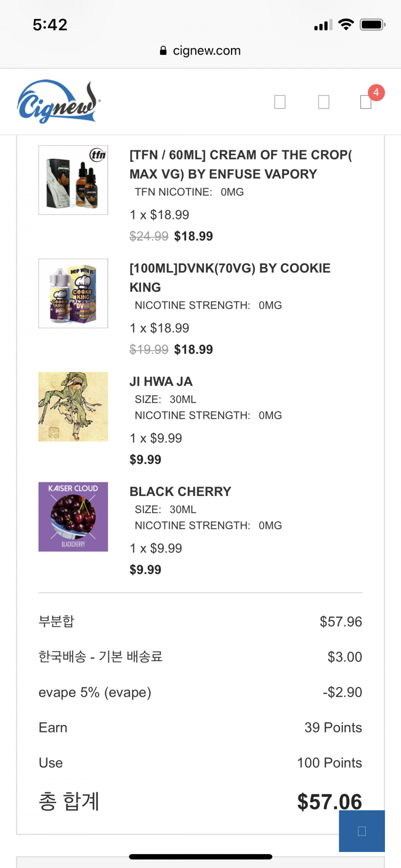Tap the cignew.com address bar
This screenshot has height=868, width=401.
201,51
